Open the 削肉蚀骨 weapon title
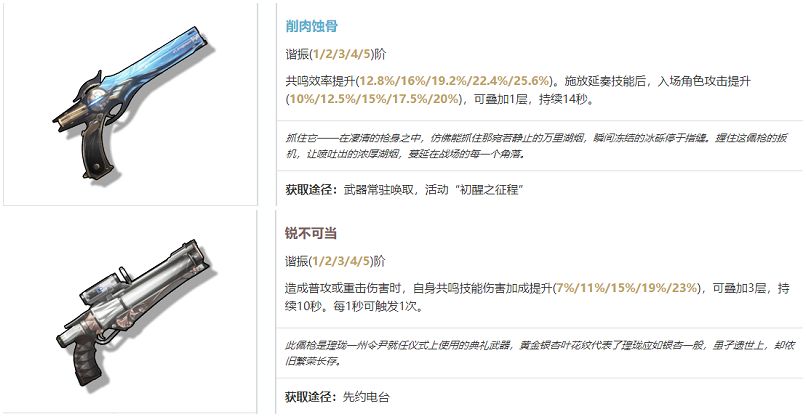806x416 pixels. 312,26
